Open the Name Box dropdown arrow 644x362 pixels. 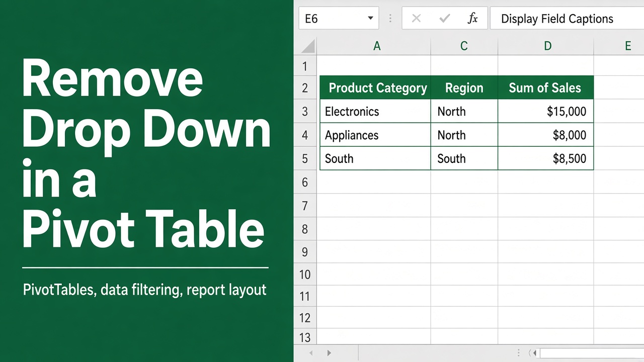370,19
